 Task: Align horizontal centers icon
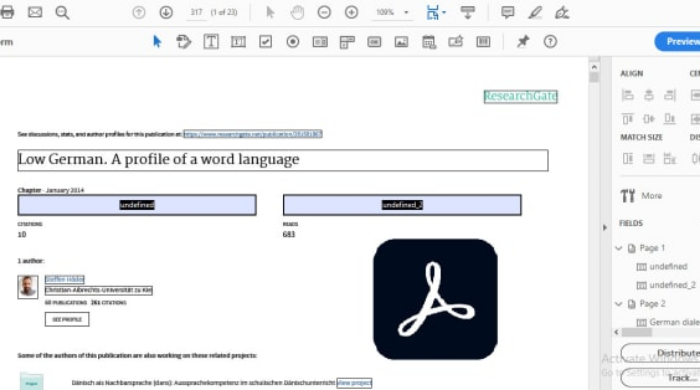[x=649, y=95]
